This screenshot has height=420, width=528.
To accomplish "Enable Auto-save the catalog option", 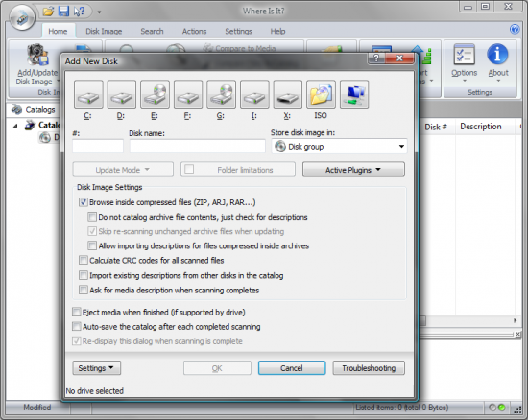I will click(77, 327).
